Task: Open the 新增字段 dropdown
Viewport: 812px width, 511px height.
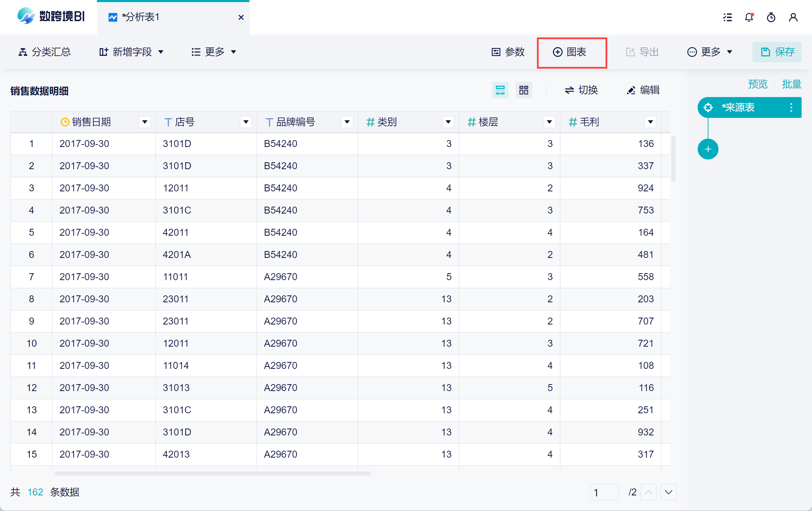Action: [x=132, y=52]
